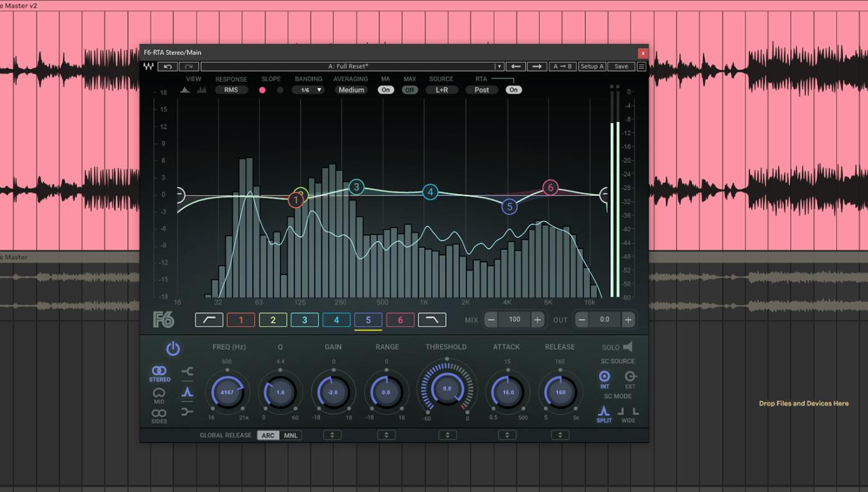Select the Split sidechain mode icon

click(x=604, y=414)
